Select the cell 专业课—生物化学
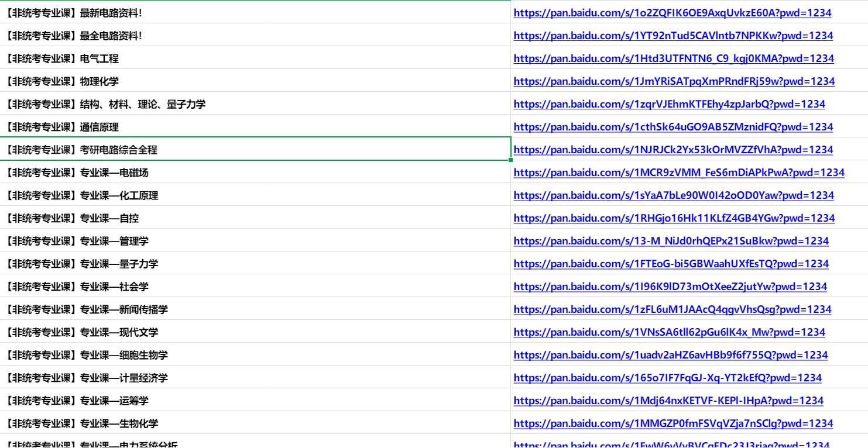 255,423
